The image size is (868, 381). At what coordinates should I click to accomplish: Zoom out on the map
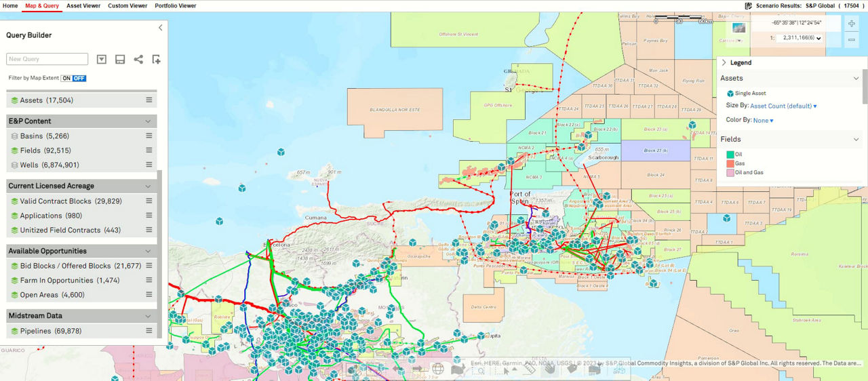click(x=852, y=40)
